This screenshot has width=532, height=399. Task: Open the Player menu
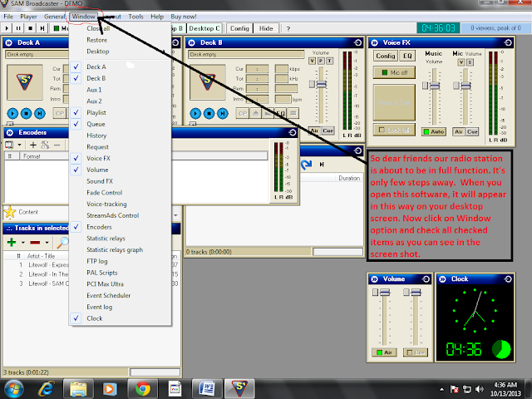(x=28, y=17)
